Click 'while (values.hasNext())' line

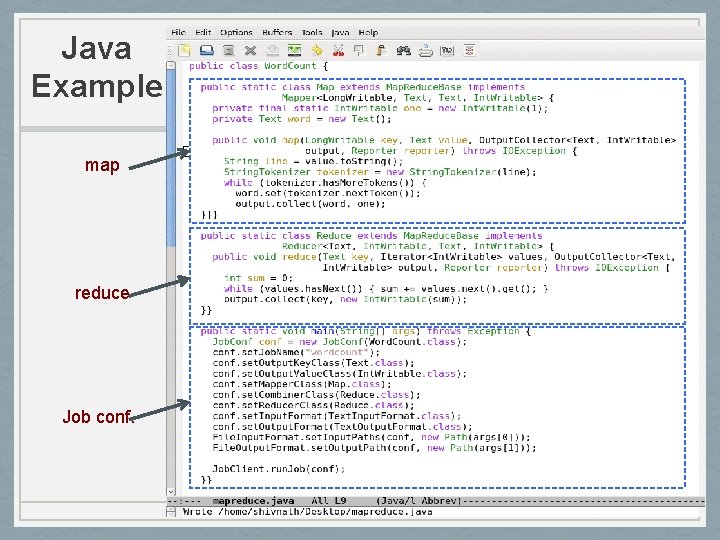coord(386,289)
